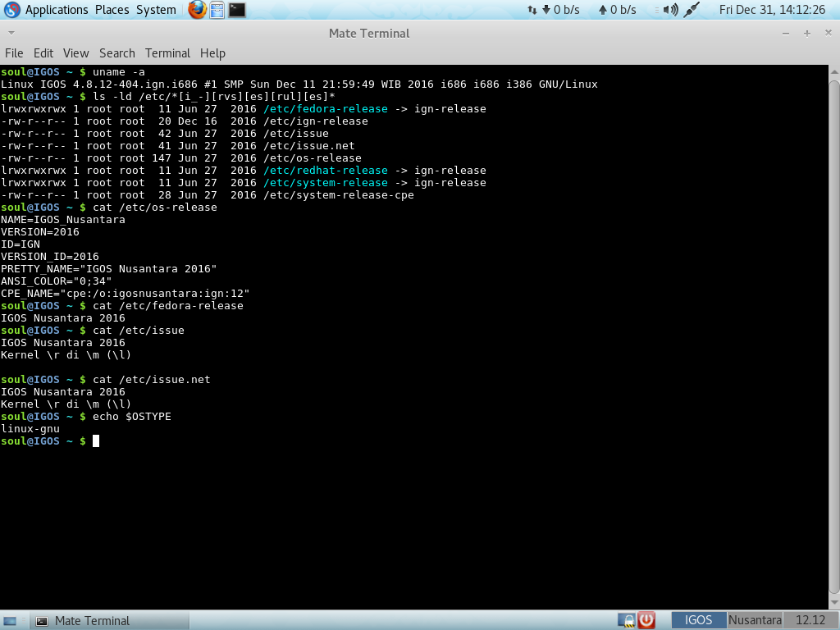The image size is (840, 630).
Task: Open the File menu
Action: (14, 53)
